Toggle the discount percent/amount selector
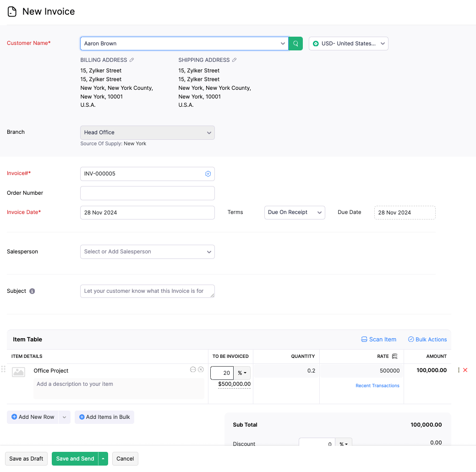Viewport: 476px width, 472px height. [x=344, y=443]
